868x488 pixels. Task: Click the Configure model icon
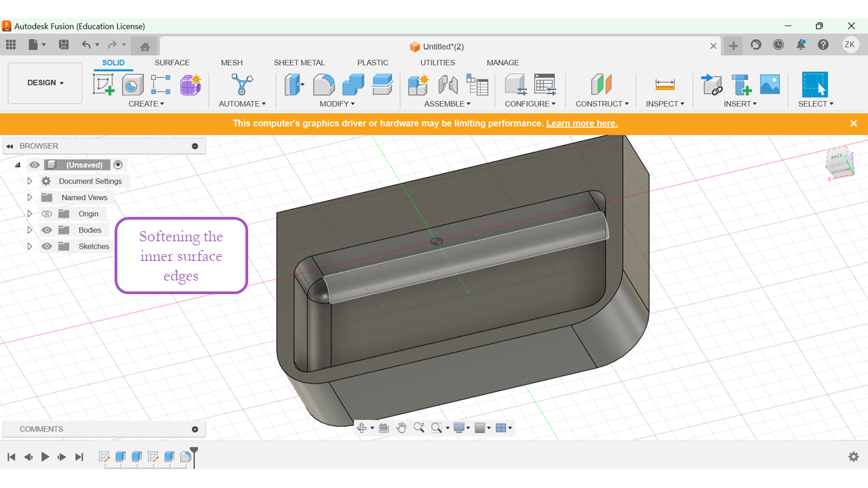coord(515,85)
